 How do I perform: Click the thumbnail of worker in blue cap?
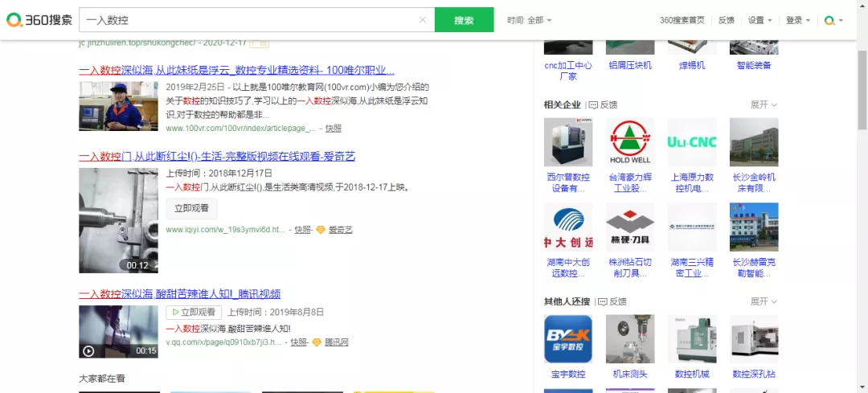click(x=118, y=106)
